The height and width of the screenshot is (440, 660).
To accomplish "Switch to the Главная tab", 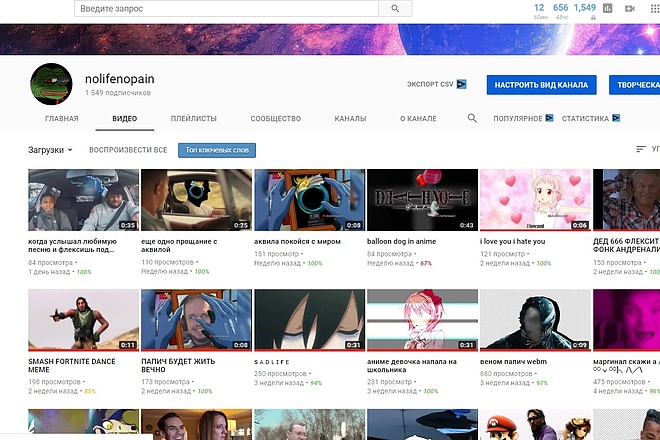I will coord(61,119).
